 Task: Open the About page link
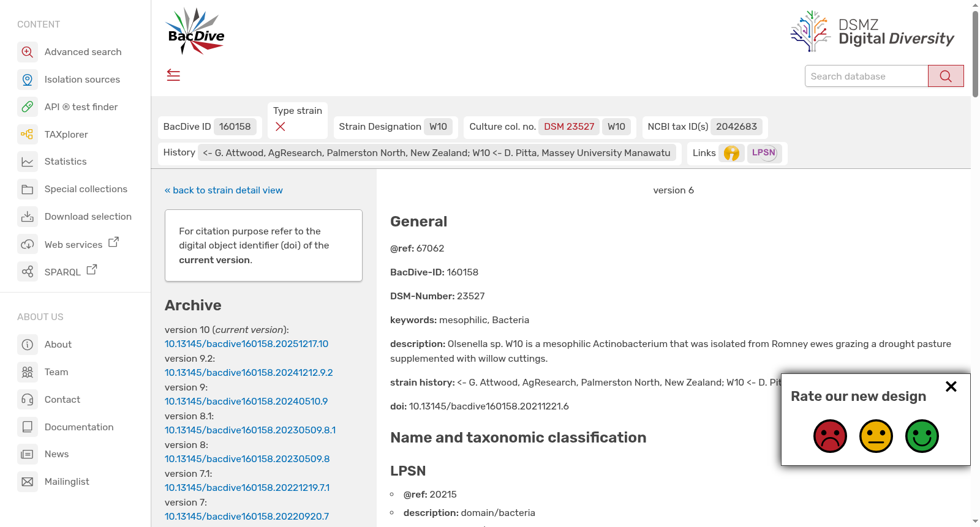tap(58, 345)
